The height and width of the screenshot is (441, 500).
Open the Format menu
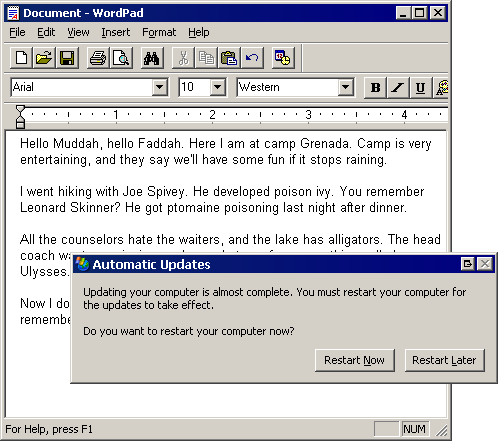point(159,32)
